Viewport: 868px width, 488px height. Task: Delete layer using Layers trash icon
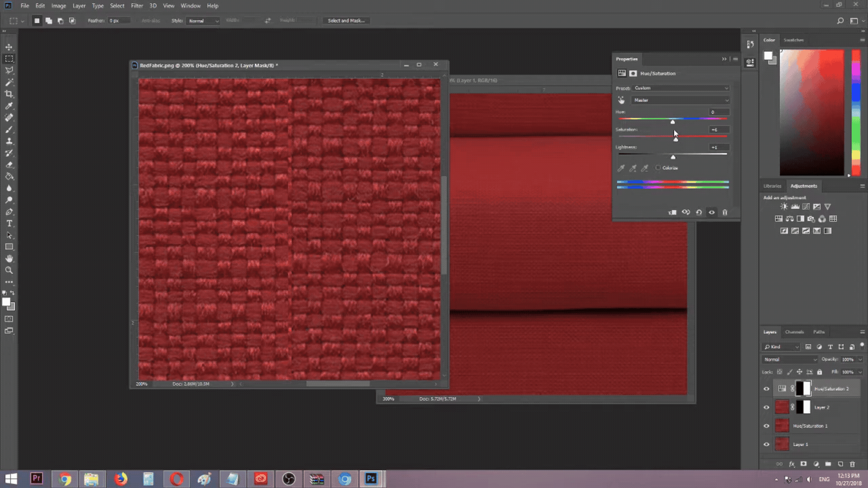pos(852,464)
